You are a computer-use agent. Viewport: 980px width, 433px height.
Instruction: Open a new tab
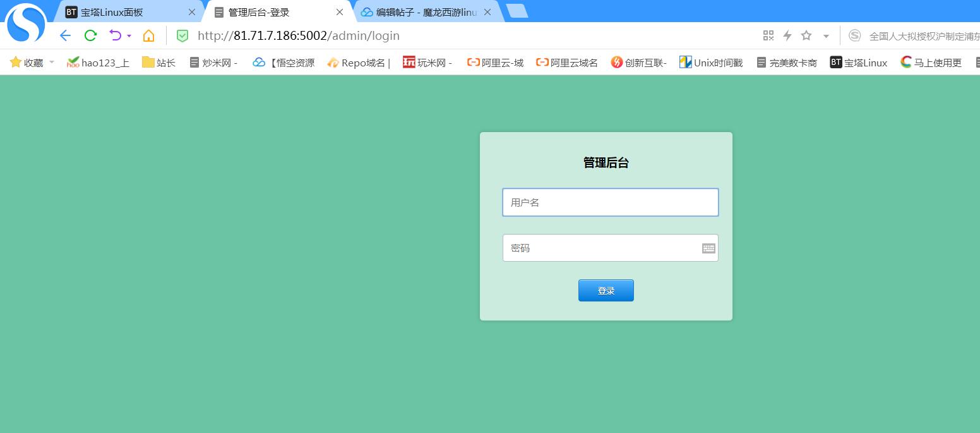(517, 11)
